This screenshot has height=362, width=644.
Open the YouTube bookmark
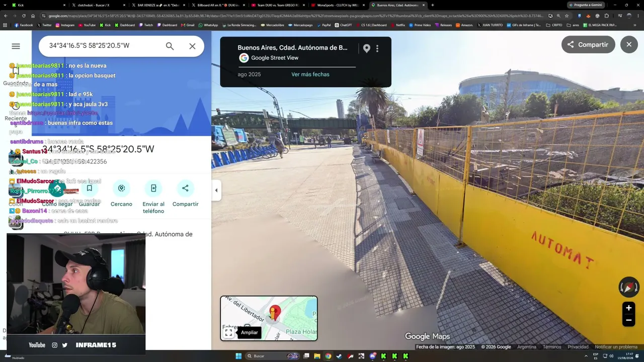(x=87, y=25)
